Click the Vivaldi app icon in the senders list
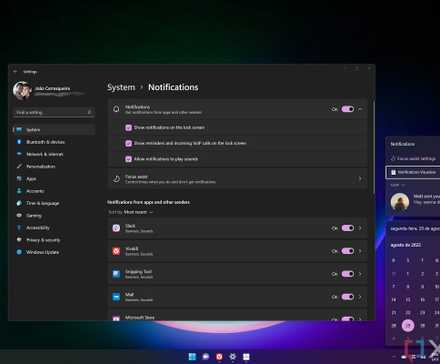Screen dimensions: 440x364 (116, 251)
